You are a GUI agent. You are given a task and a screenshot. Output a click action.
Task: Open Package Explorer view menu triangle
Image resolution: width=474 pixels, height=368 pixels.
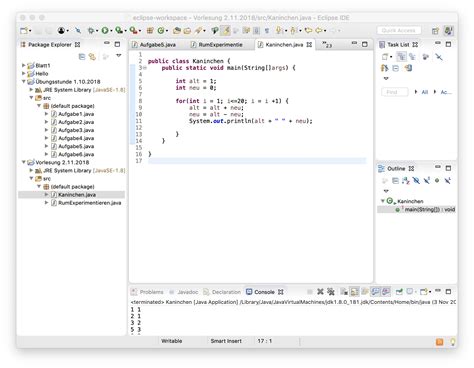click(119, 56)
